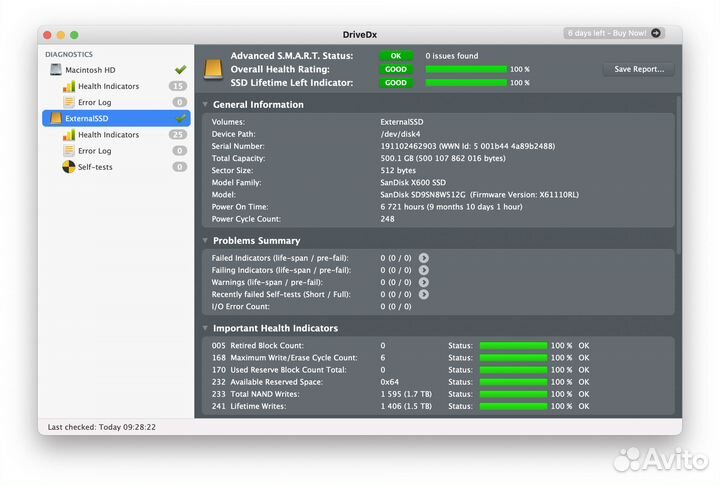Click the Sector Size value 512 bytes
720x485 pixels.
click(398, 170)
